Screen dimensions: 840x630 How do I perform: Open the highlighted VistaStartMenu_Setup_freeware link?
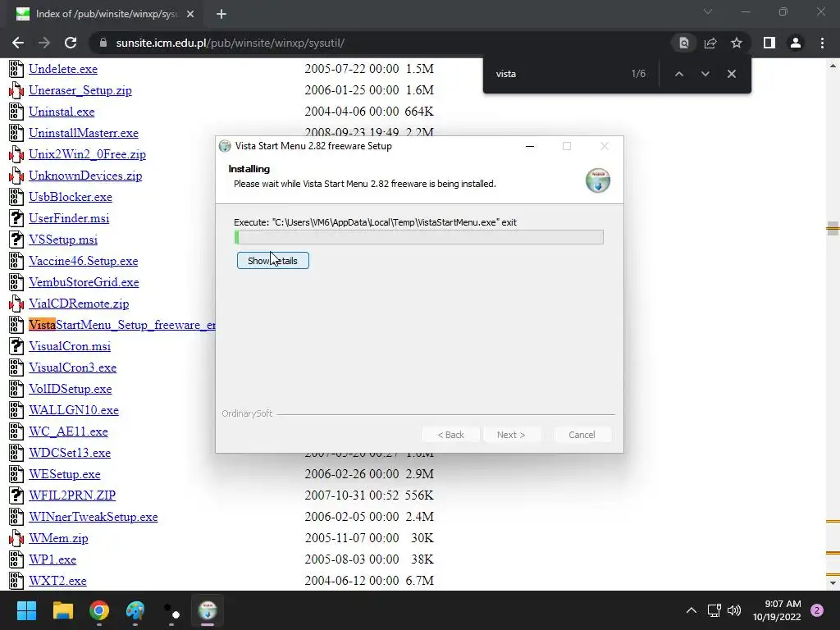(122, 325)
